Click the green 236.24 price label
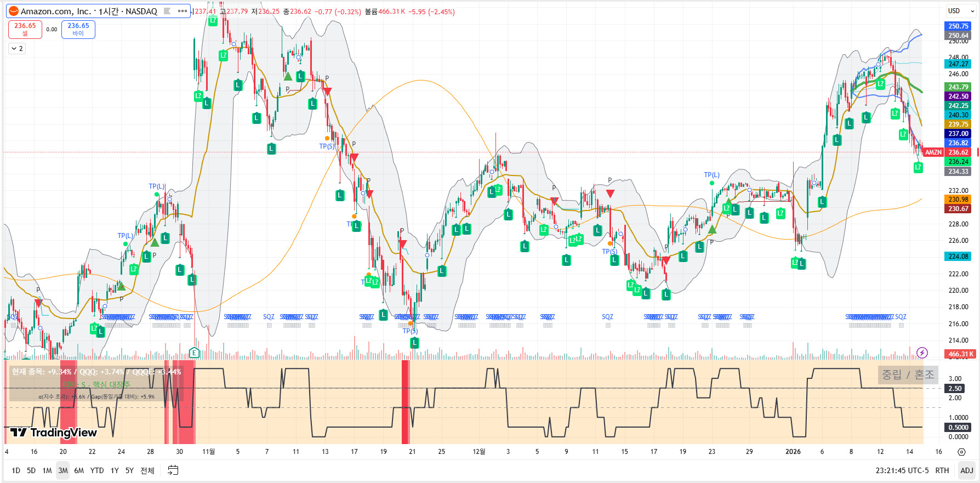The image size is (980, 483). [958, 162]
